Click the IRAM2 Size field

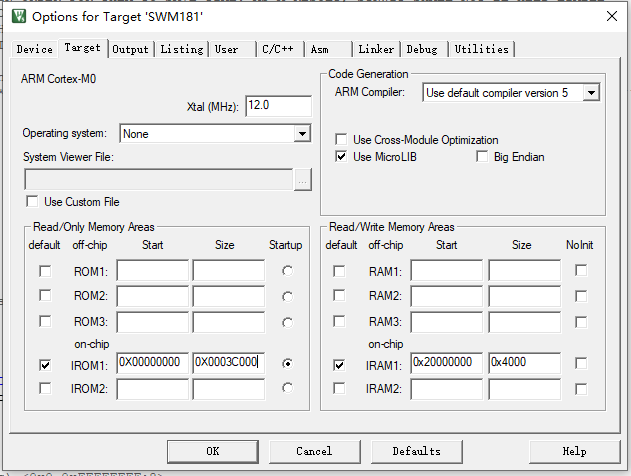tap(524, 389)
